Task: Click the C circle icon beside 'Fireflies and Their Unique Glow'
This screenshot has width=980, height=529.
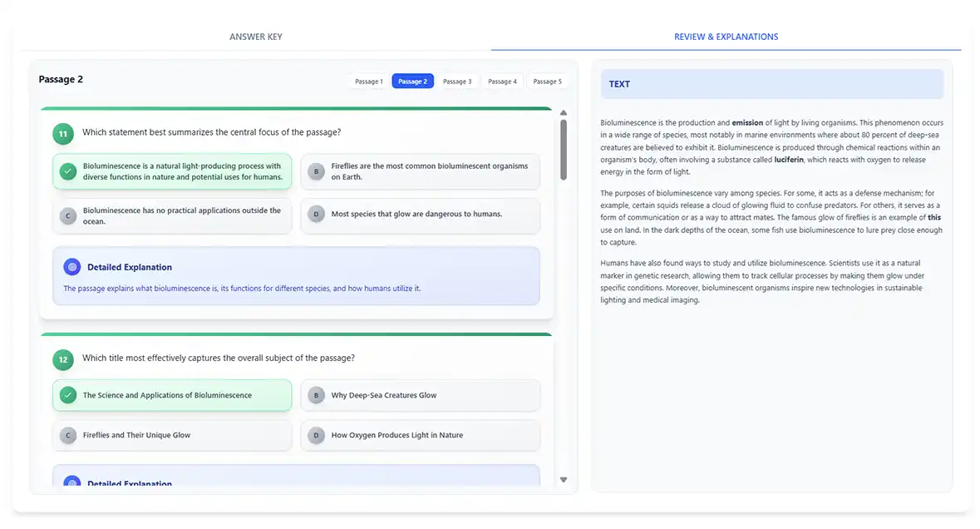Action: click(68, 434)
